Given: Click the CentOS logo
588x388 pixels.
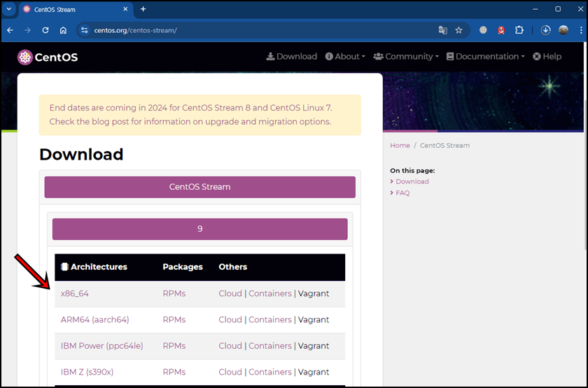Looking at the screenshot, I should tap(48, 57).
